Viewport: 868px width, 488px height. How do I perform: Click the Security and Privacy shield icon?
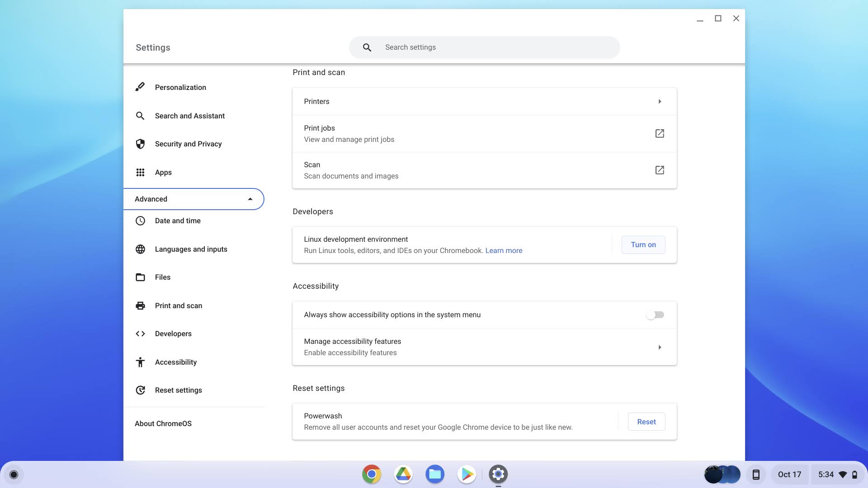[x=140, y=144]
